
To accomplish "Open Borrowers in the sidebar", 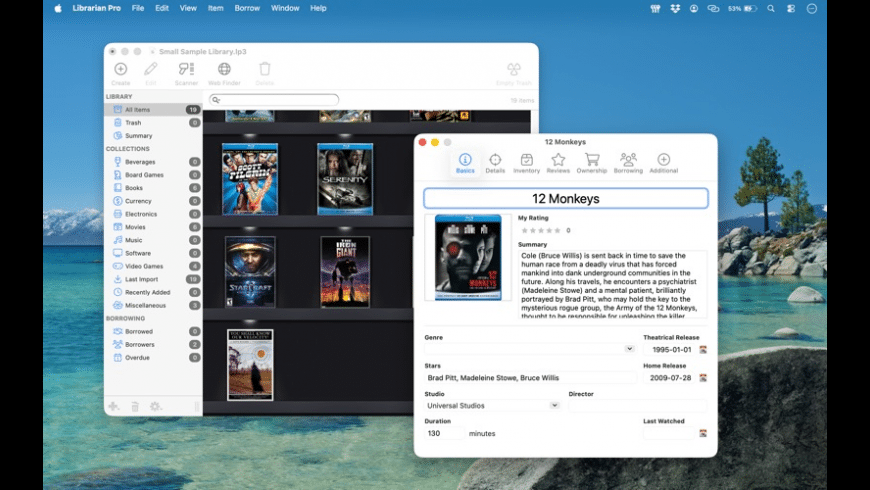I will [153, 345].
